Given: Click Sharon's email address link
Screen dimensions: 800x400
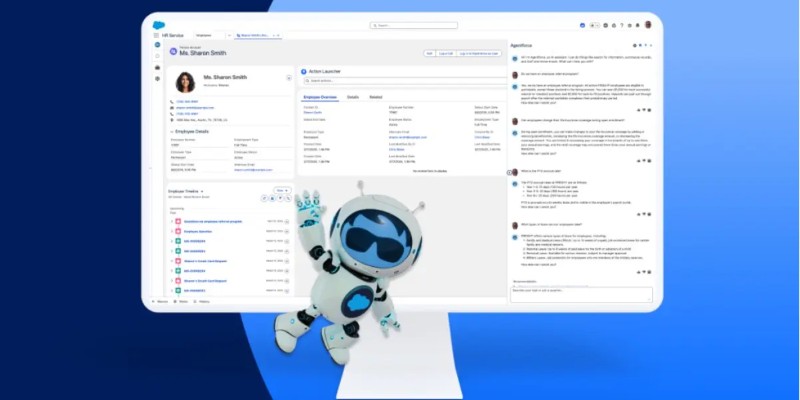Looking at the screenshot, I should pos(195,108).
